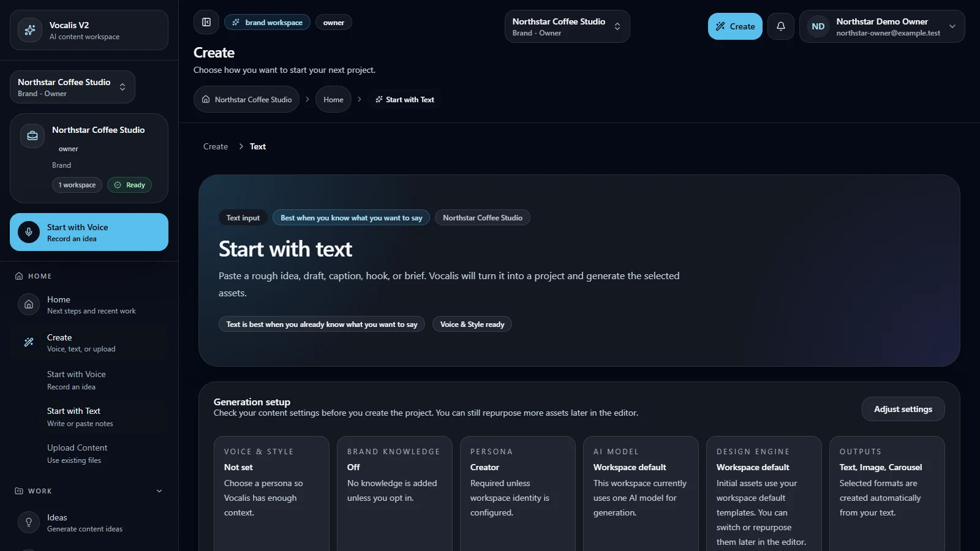
Task: Click the Ideas lightbulb icon
Action: [29, 522]
